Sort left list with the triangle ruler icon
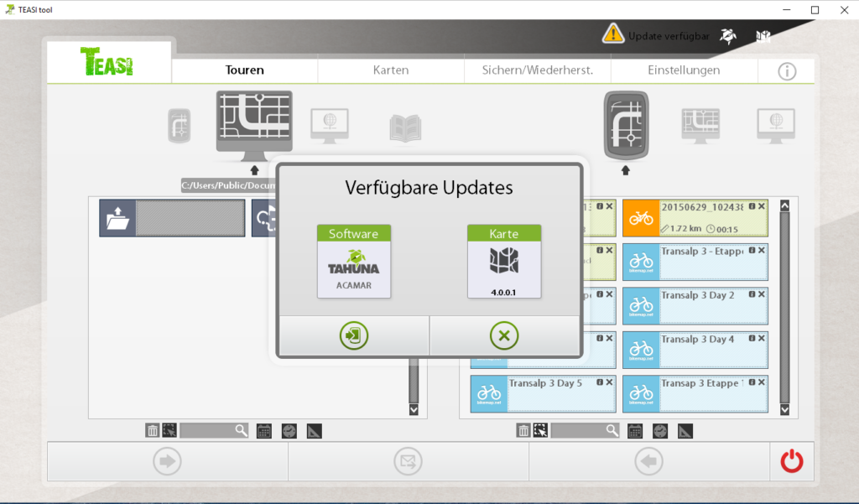This screenshot has width=859, height=504. coord(315,431)
